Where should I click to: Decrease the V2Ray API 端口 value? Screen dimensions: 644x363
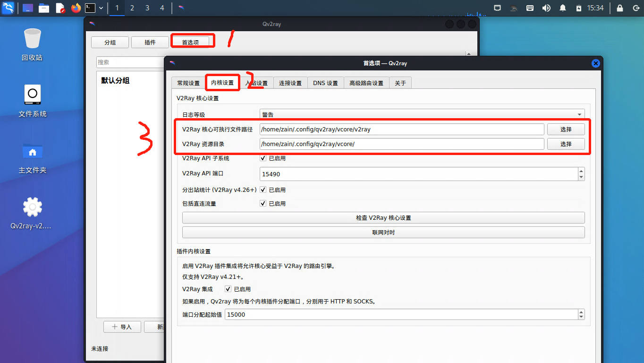(581, 177)
